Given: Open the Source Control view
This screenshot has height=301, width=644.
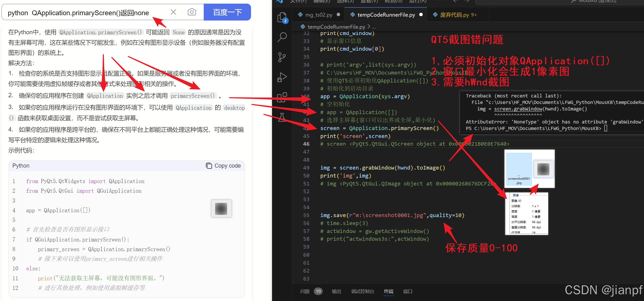Looking at the screenshot, I should point(282,57).
